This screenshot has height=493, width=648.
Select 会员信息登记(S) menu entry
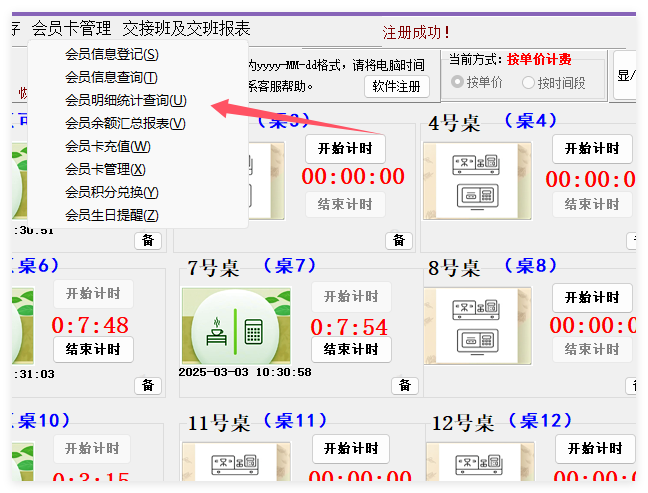[x=112, y=54]
